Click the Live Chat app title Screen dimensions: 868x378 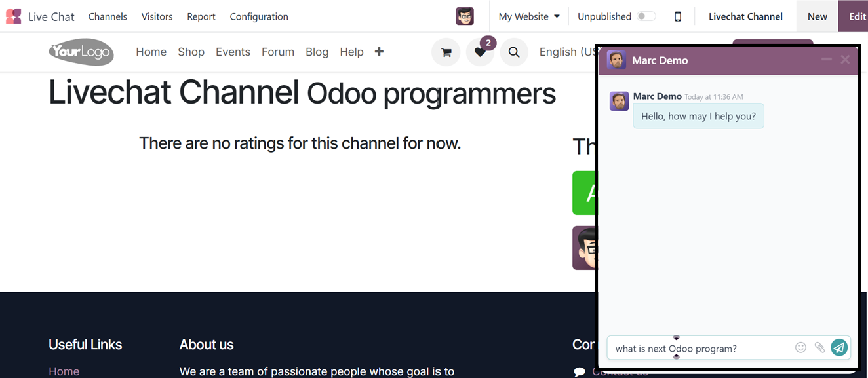click(51, 16)
